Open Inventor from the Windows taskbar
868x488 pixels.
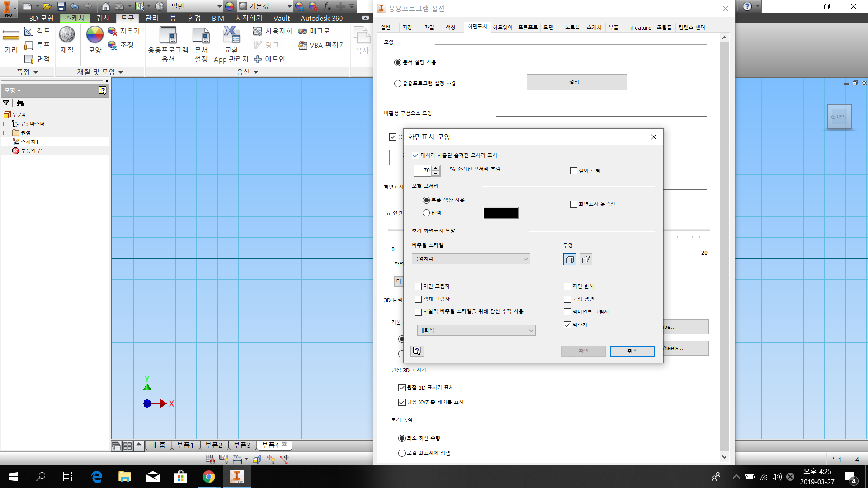tap(236, 476)
